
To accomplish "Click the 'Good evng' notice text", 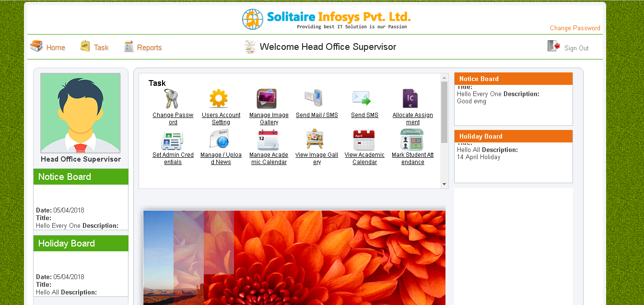I will [x=471, y=101].
